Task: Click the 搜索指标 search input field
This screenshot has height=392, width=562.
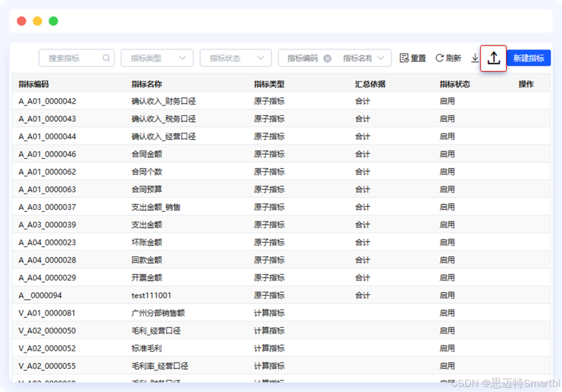Action: click(76, 58)
